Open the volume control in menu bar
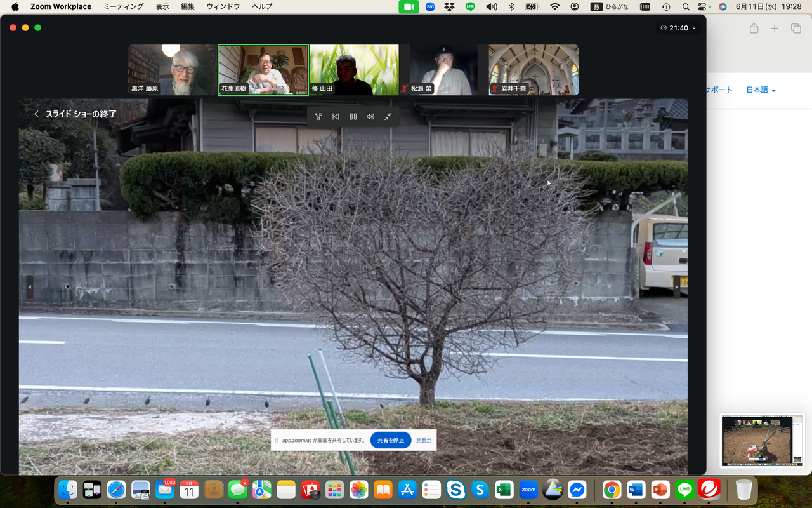 [492, 6]
